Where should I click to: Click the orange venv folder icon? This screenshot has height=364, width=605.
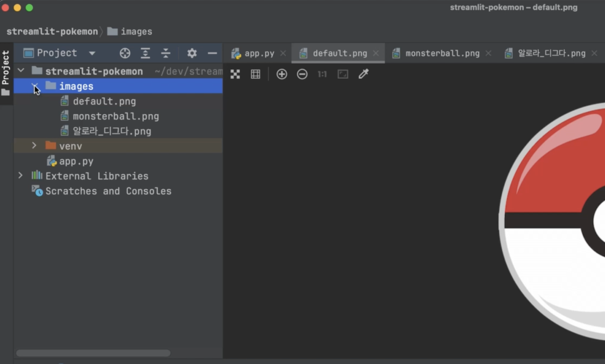click(51, 145)
